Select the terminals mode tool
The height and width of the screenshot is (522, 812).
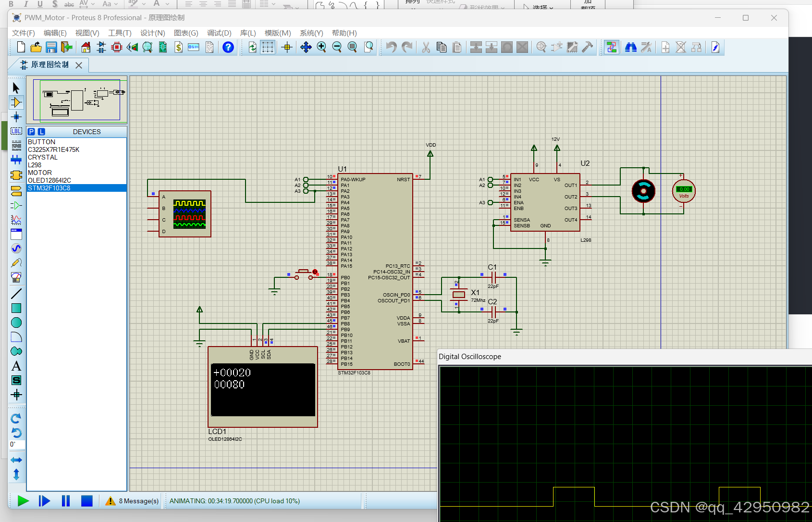coord(16,191)
